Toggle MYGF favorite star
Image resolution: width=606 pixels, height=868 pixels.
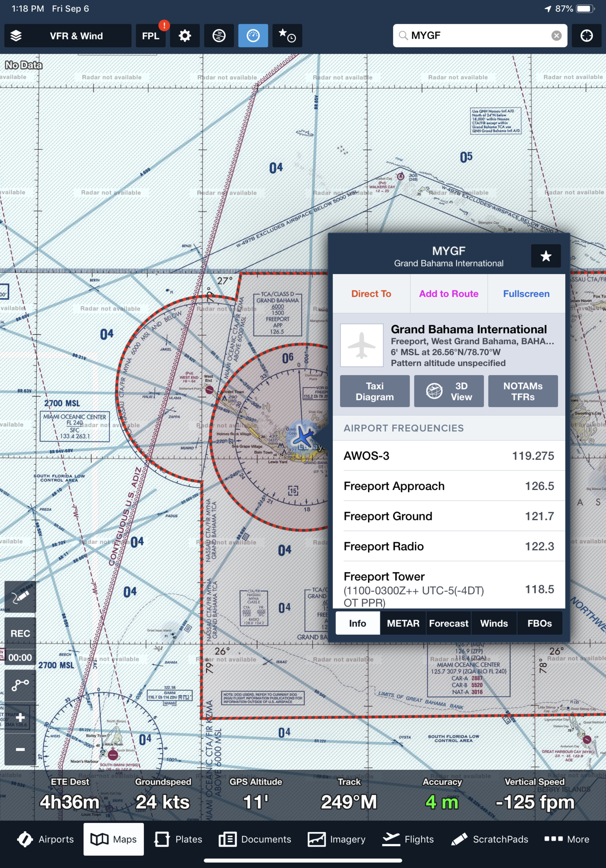[546, 256]
